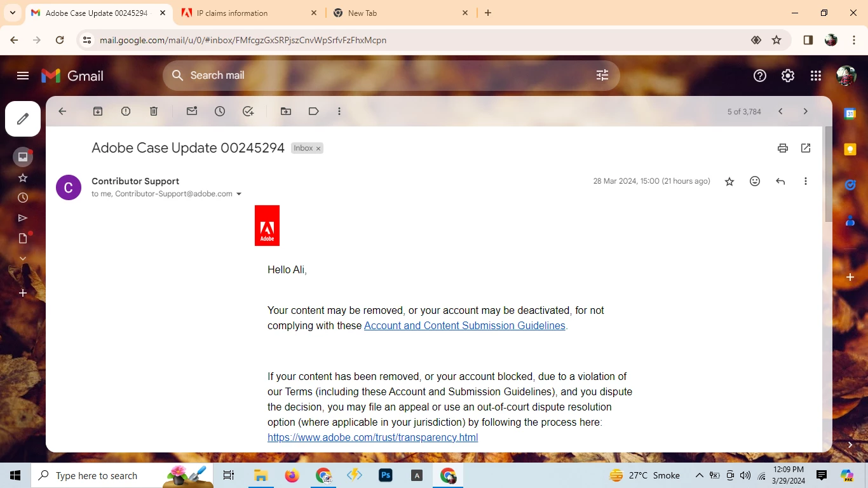The height and width of the screenshot is (488, 868).
Task: Expand More labels chevron in the sidebar
Action: click(23, 259)
